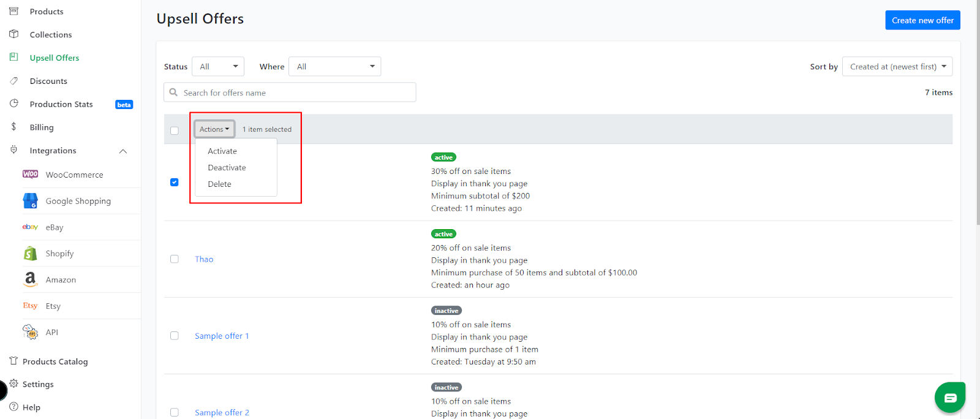The image size is (980, 419).
Task: Click the Collections box icon
Action: [13, 34]
